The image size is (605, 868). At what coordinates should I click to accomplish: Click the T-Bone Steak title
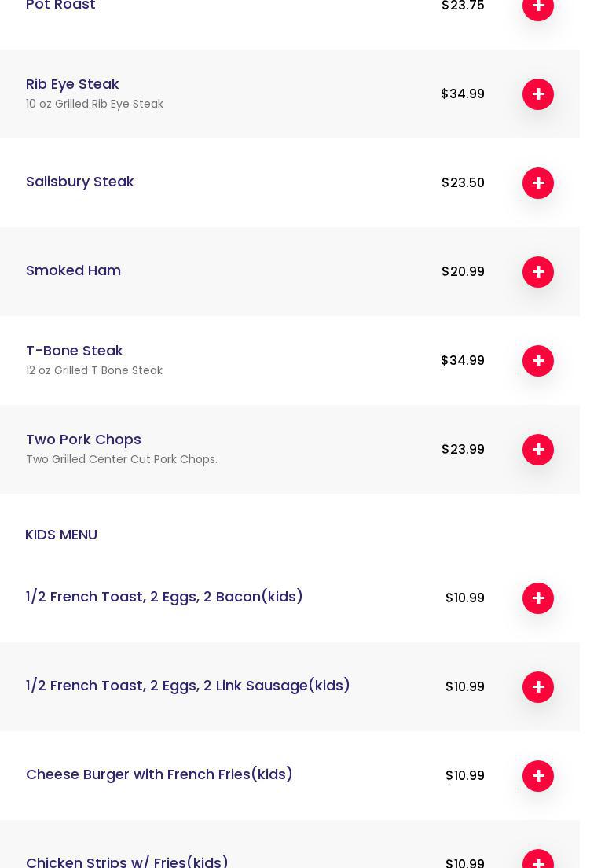tap(75, 351)
